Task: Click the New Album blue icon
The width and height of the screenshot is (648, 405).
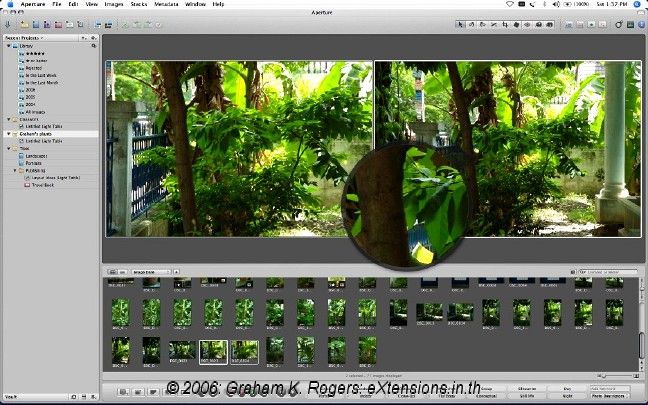Action: click(36, 25)
